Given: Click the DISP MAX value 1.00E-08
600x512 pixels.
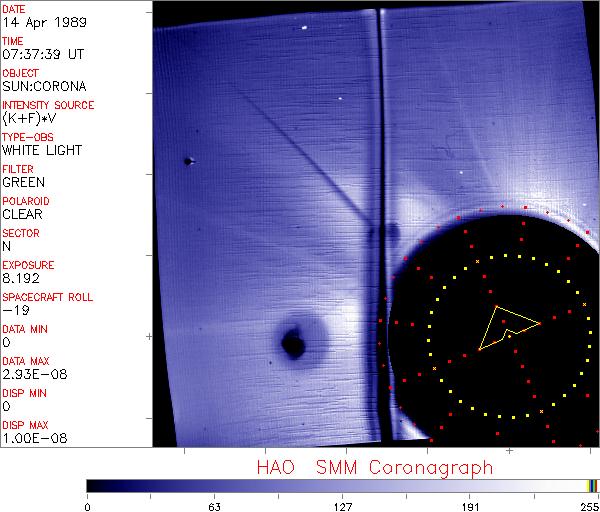Looking at the screenshot, I should tap(34, 439).
